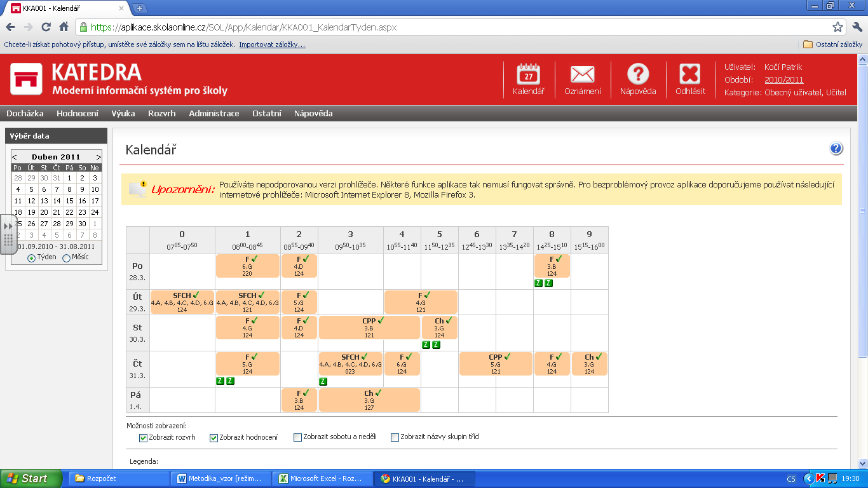
Task: Click the blue help icon beside Kalendář heading
Action: [836, 149]
